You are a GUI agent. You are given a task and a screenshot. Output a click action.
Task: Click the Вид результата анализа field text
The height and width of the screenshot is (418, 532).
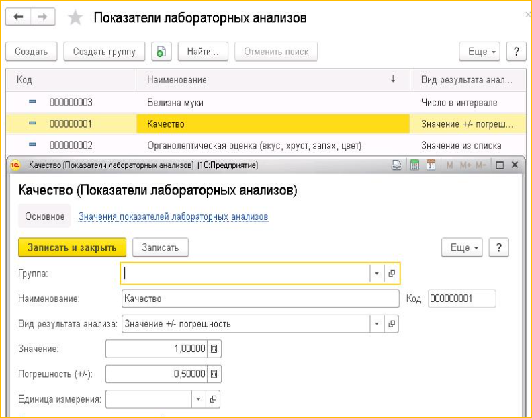point(246,324)
